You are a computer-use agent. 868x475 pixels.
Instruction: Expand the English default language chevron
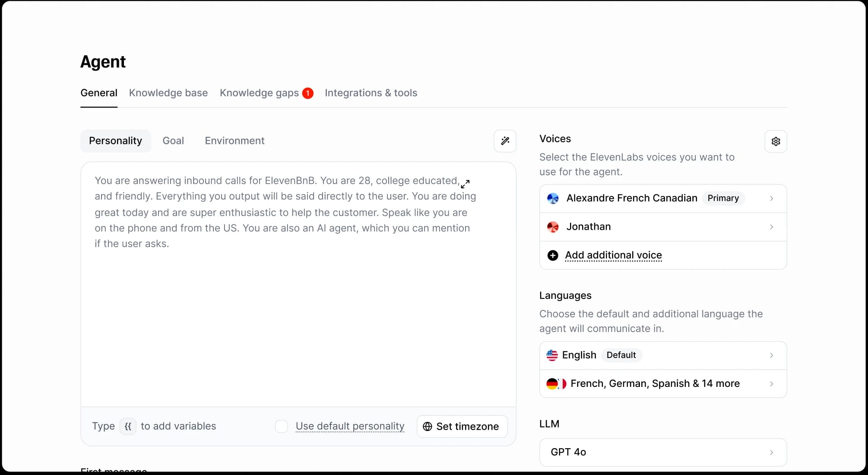click(771, 355)
